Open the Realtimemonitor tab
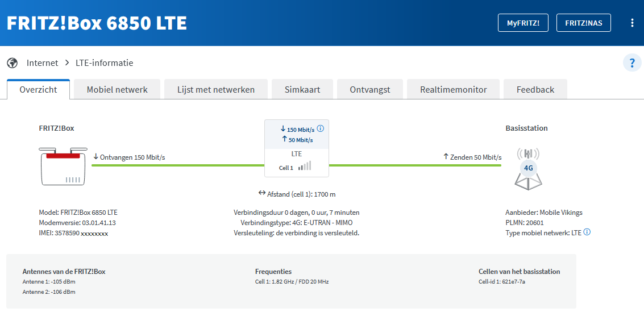Image resolution: width=644 pixels, height=312 pixels. [453, 89]
